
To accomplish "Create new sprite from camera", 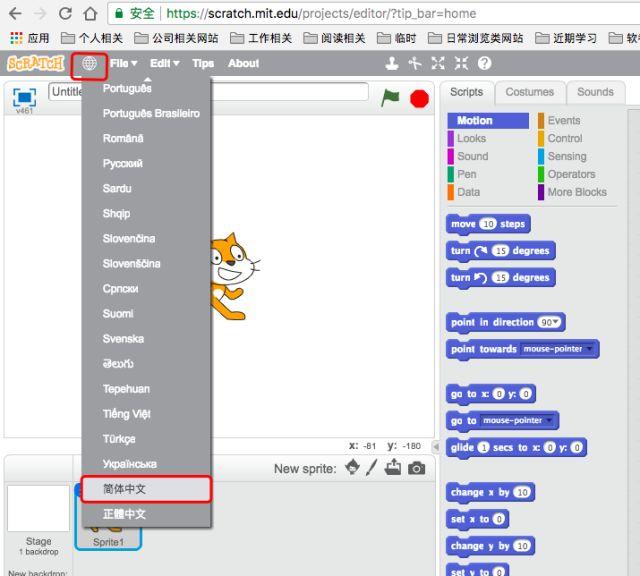I will tap(416, 468).
